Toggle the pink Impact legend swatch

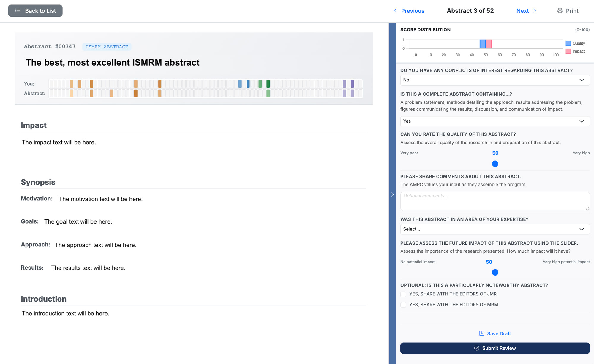point(568,51)
